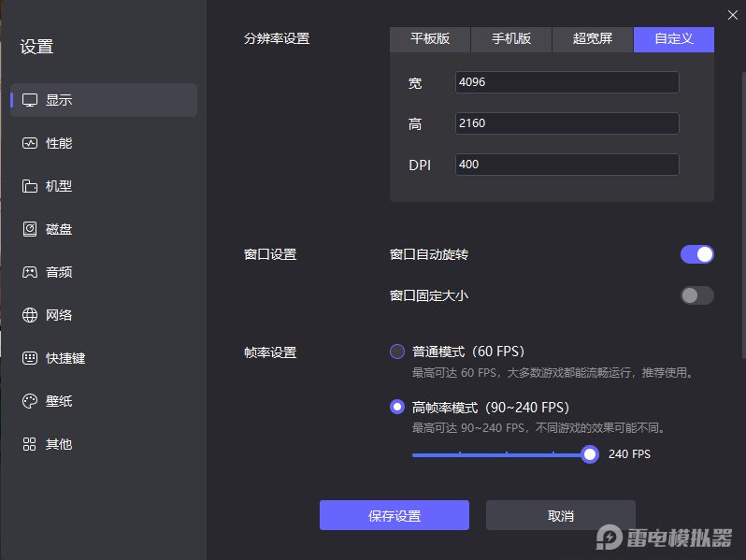Click the 分辨率设置 label

pyautogui.click(x=277, y=39)
